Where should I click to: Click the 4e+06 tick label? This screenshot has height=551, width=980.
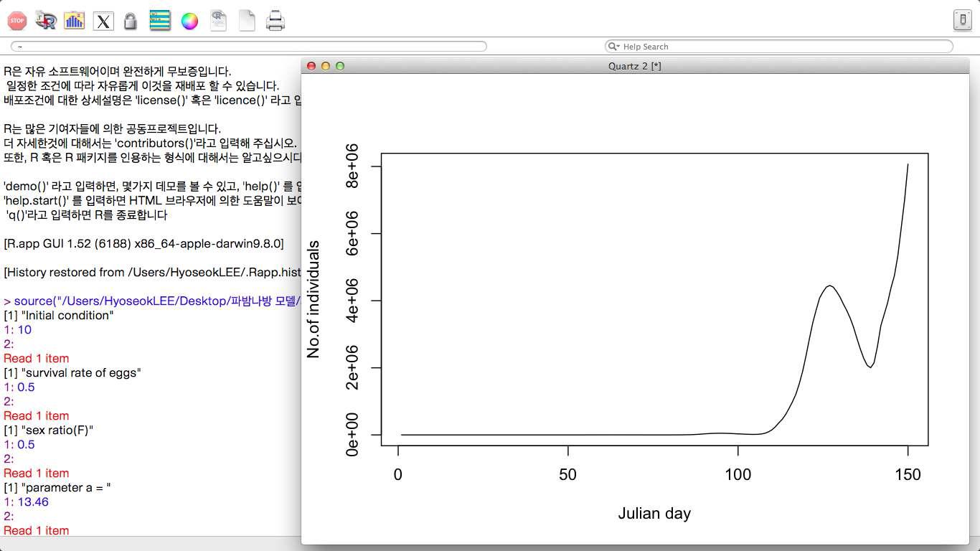tap(353, 300)
